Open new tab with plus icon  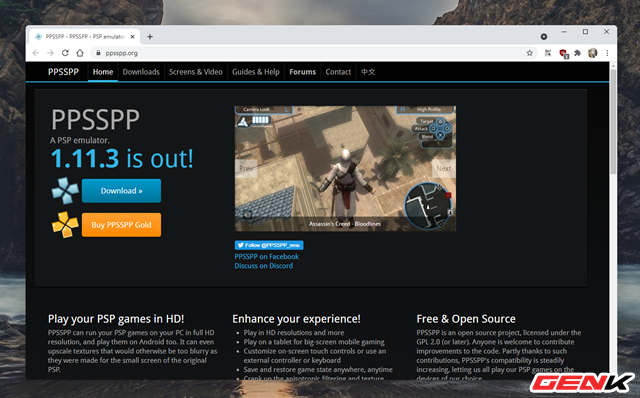[150, 37]
